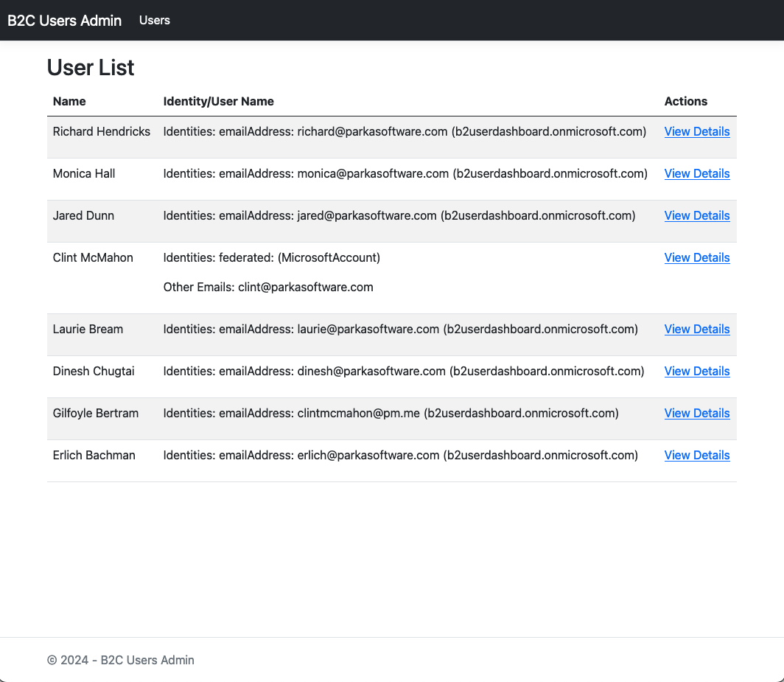View Details for Erlich Bachman
Screen dimensions: 784x682
click(697, 456)
